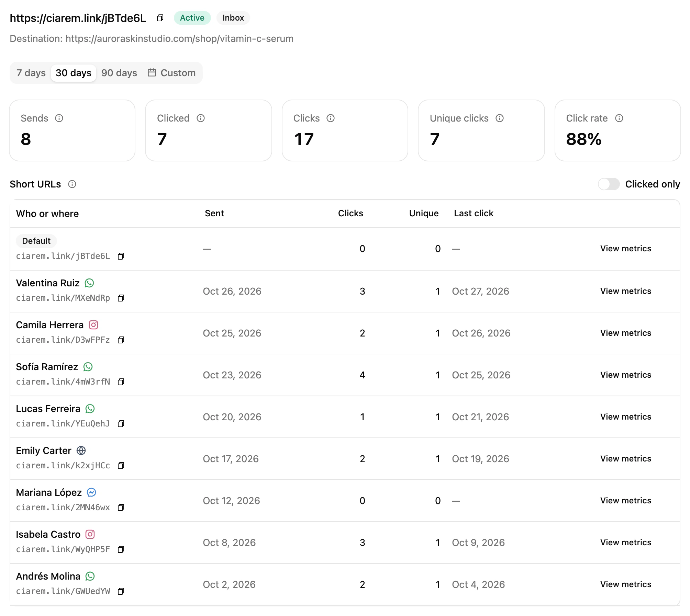View metrics for Default link
Screen dimensions: 690x616
pos(626,249)
